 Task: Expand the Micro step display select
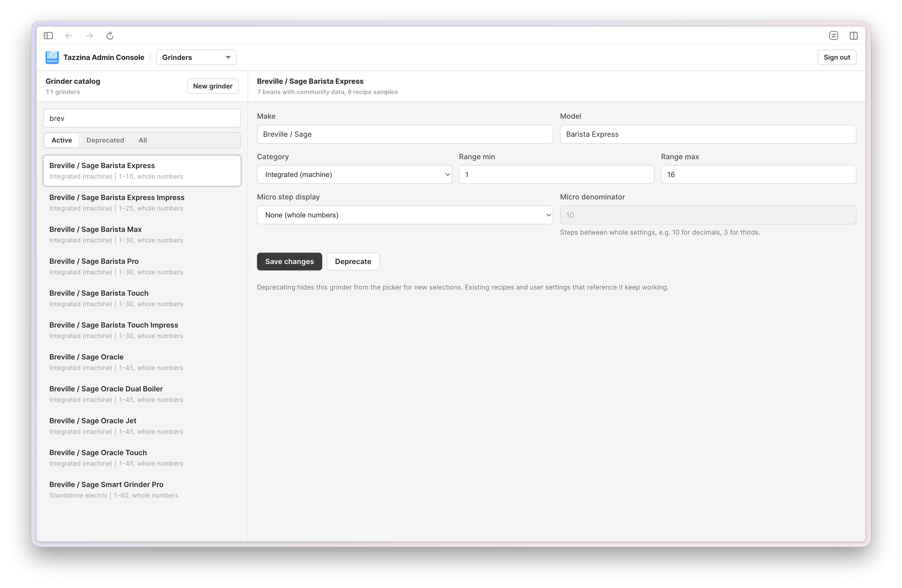405,215
